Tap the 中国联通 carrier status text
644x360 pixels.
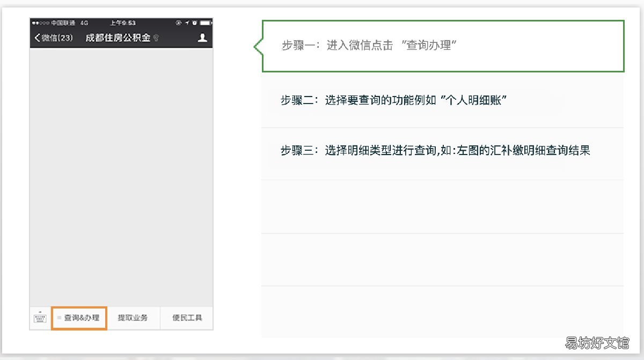(x=62, y=23)
